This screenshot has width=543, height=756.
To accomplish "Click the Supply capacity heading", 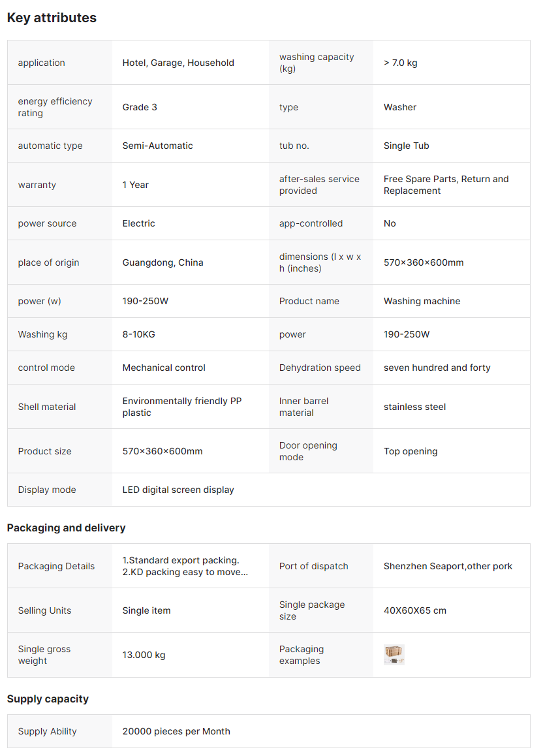I will 48,699.
